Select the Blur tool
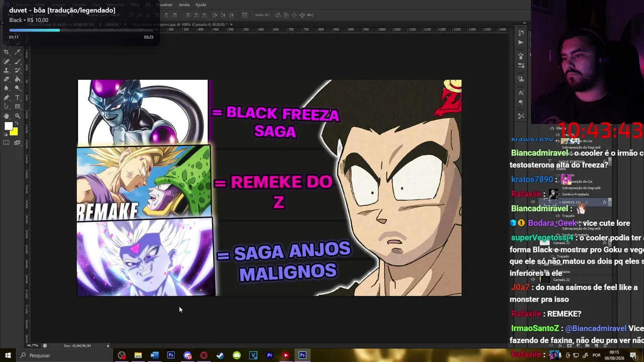This screenshot has height=362, width=644. click(x=7, y=88)
